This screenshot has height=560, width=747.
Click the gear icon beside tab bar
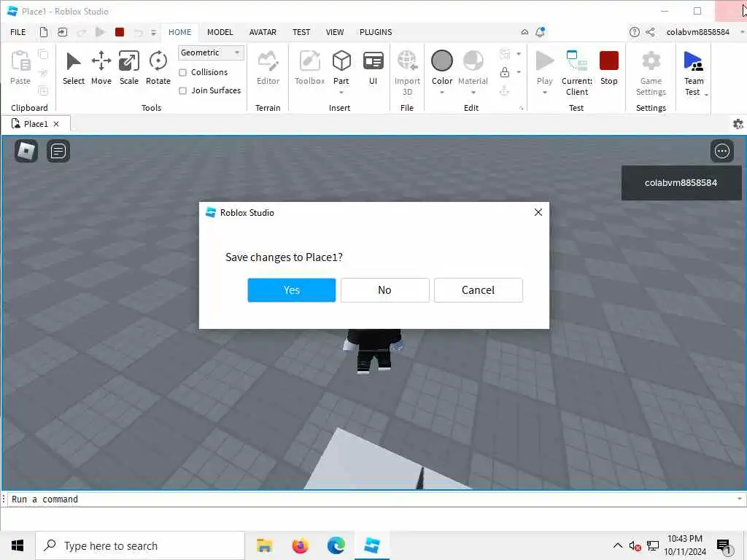click(738, 124)
